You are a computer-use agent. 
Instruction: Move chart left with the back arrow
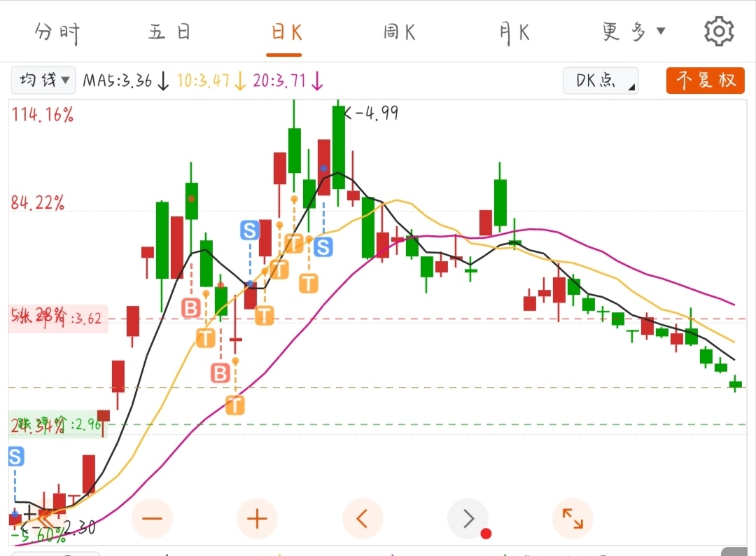[x=363, y=519]
